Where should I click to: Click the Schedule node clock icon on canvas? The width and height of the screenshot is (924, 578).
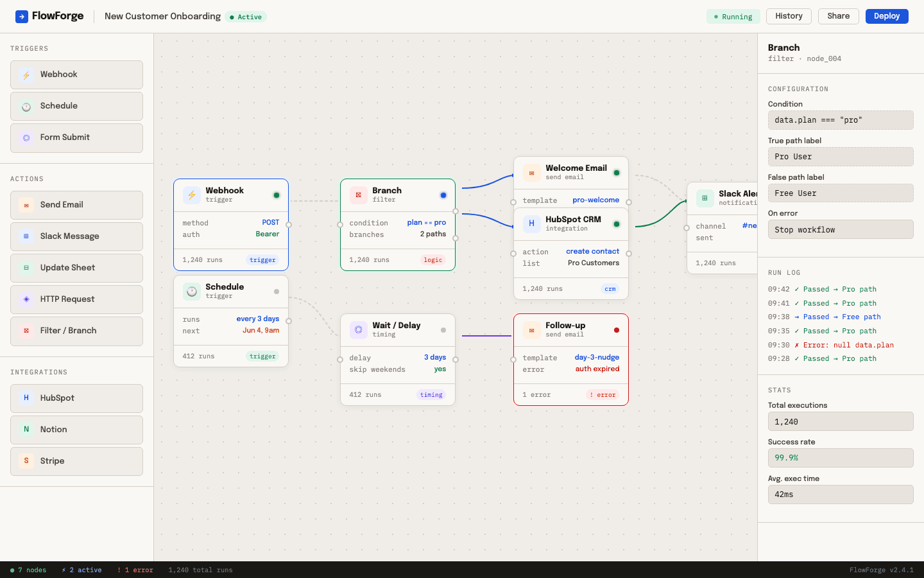[191, 292]
